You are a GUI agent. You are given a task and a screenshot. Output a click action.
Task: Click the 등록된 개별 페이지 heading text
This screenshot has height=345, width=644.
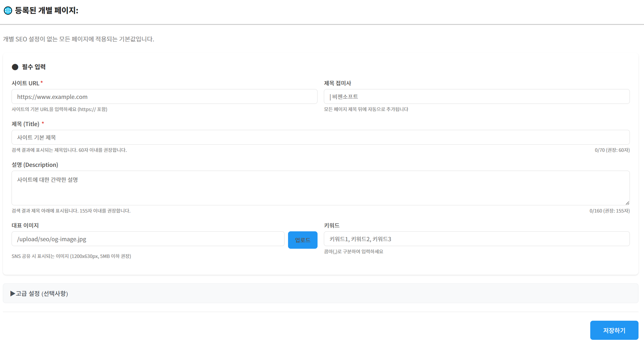pyautogui.click(x=47, y=11)
